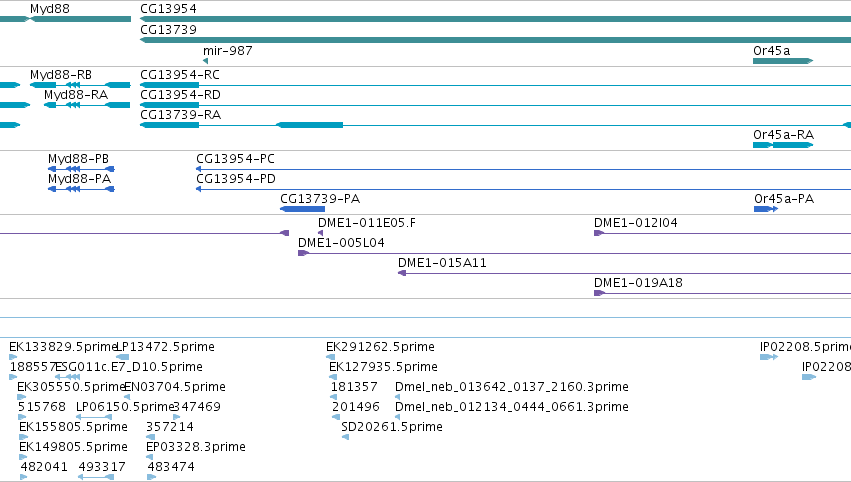Select the Or45a-RA transcript glyph

pos(783,145)
